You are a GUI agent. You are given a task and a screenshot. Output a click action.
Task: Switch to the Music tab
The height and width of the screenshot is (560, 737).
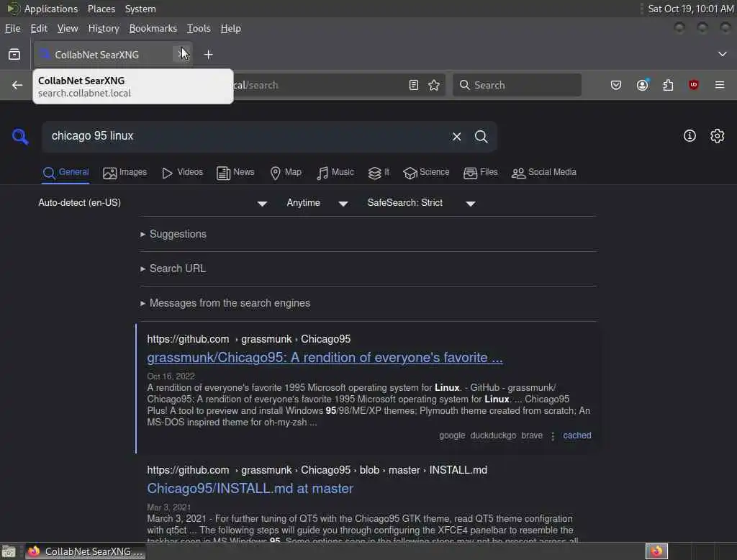click(335, 173)
